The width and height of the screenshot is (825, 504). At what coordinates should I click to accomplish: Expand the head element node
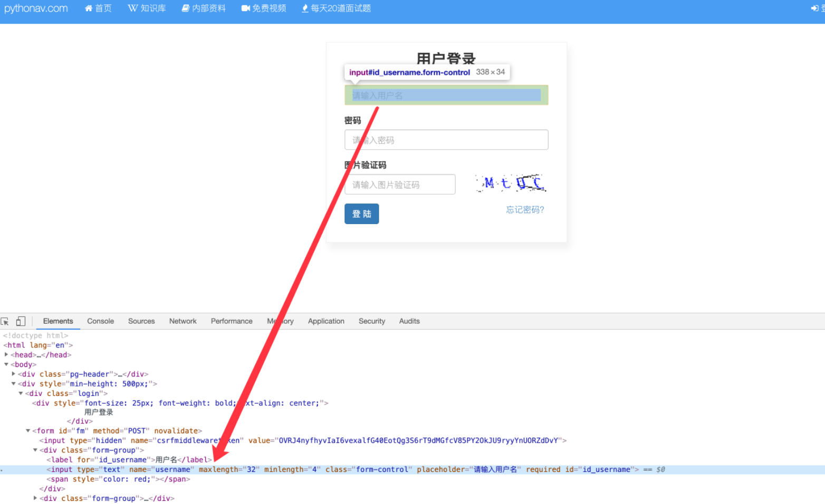pos(6,355)
